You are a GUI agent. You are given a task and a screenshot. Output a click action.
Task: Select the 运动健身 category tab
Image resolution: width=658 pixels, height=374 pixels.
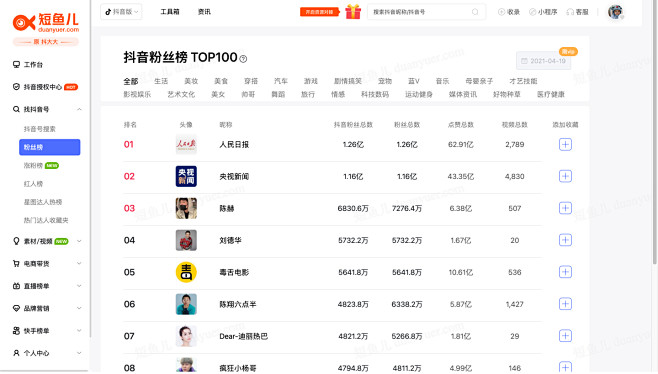click(x=419, y=94)
